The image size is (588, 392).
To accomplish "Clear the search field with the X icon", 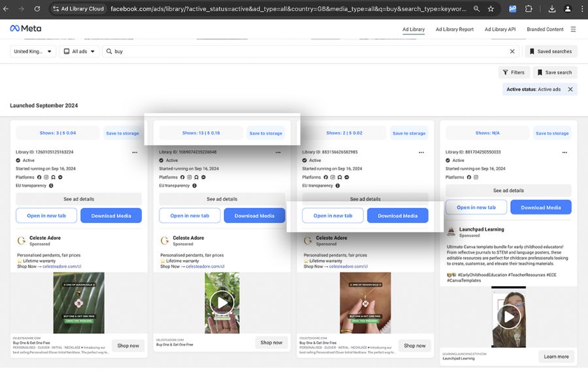I will click(512, 52).
